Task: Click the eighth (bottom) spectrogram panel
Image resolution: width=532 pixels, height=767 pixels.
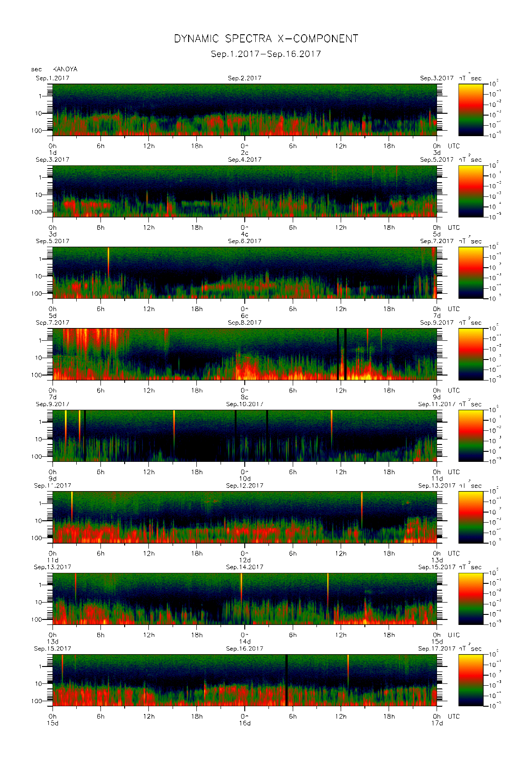Action: tap(244, 680)
